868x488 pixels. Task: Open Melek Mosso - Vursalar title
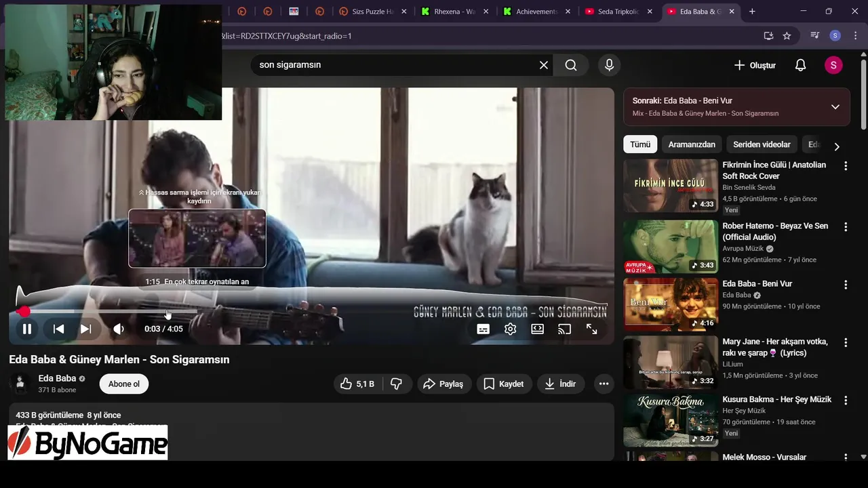[764, 457]
